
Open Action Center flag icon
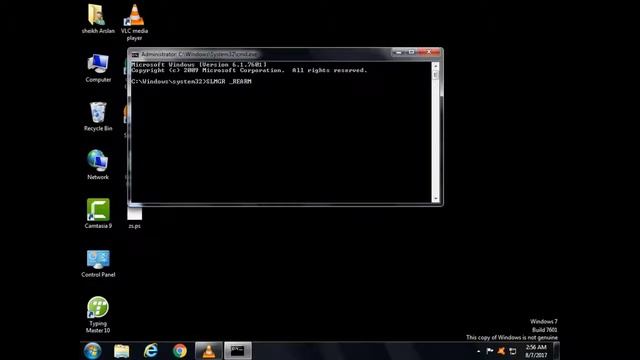tap(490, 351)
